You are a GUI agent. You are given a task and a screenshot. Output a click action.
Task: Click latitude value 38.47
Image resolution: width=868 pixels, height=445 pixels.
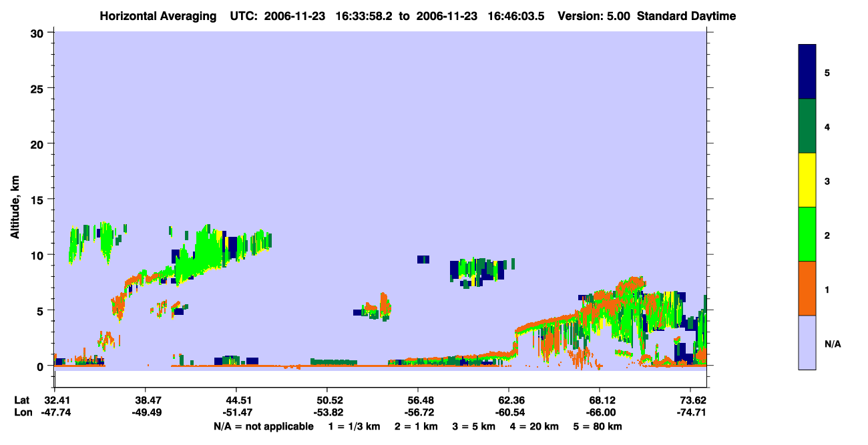pos(146,400)
